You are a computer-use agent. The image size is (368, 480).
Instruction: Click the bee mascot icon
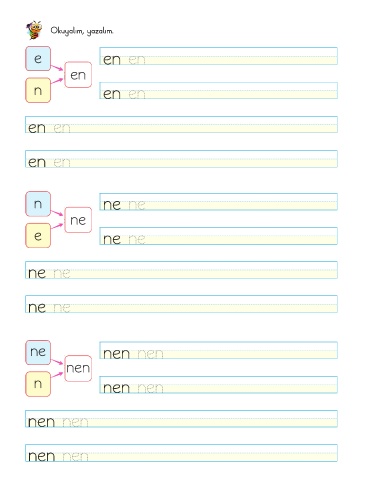pos(34,30)
